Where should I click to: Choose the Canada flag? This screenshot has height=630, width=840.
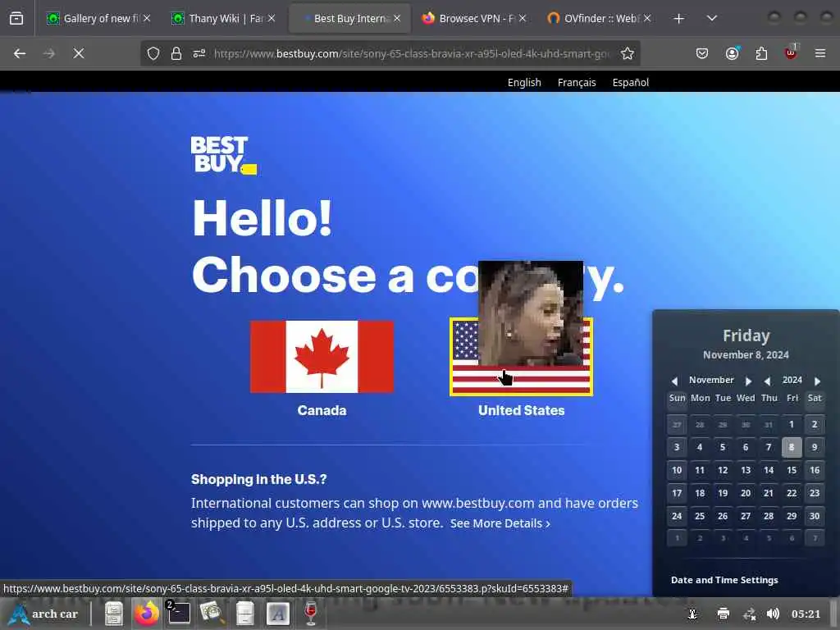[x=322, y=356]
